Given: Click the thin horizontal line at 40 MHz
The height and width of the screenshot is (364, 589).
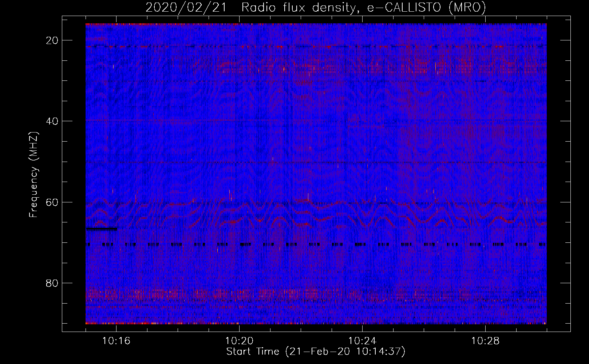Looking at the screenshot, I should pos(182,120).
